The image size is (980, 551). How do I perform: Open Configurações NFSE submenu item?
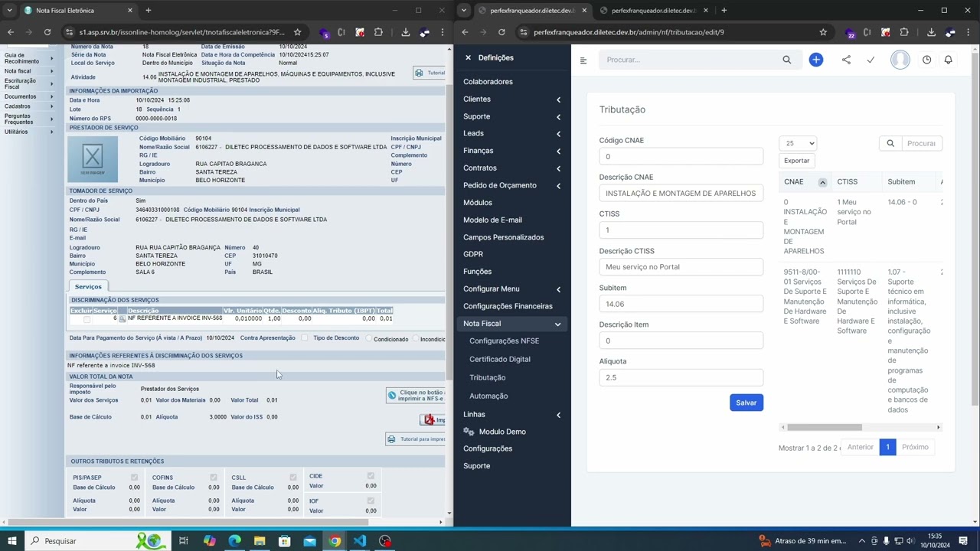(504, 341)
